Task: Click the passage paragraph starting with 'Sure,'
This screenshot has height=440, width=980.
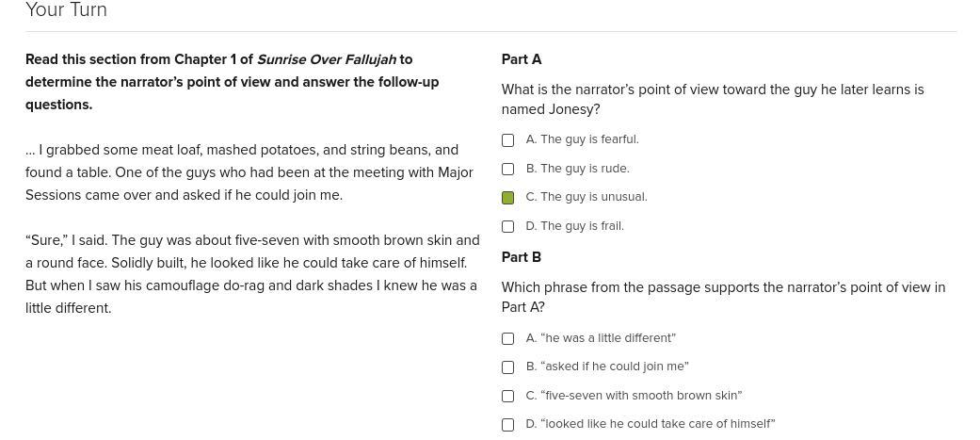Action: coord(252,274)
